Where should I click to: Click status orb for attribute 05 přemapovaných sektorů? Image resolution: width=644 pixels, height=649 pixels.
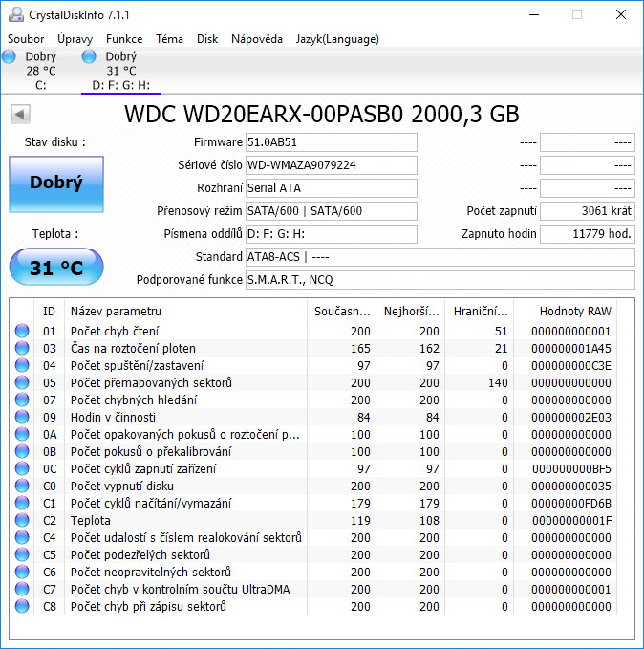click(22, 382)
